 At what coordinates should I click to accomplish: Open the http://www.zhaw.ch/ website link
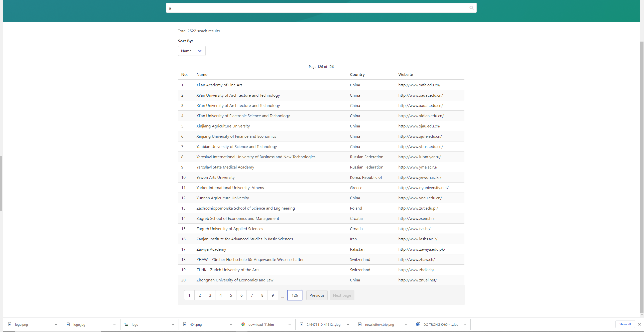tap(416, 259)
